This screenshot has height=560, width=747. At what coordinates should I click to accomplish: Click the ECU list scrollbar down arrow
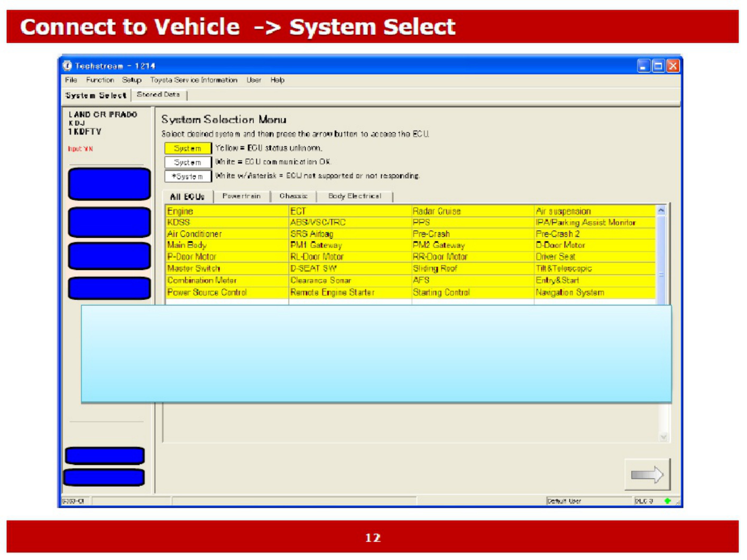tap(663, 437)
